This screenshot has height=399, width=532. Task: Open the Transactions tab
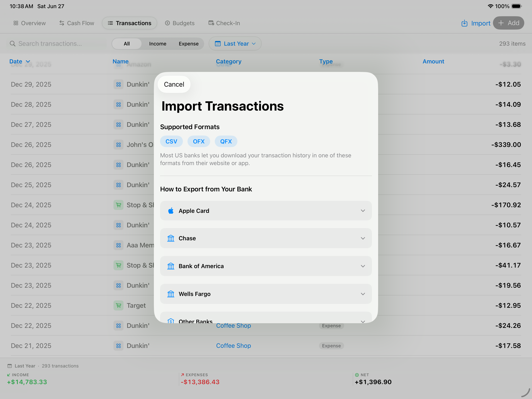(x=129, y=23)
